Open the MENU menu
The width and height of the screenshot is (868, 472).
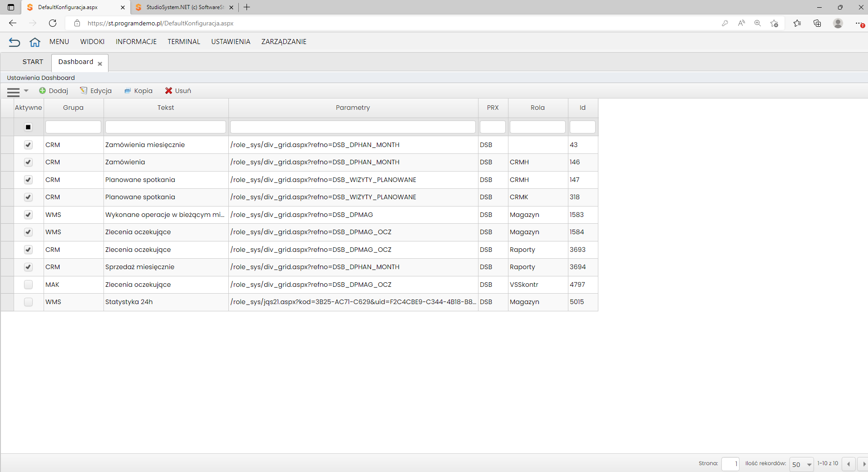click(59, 42)
